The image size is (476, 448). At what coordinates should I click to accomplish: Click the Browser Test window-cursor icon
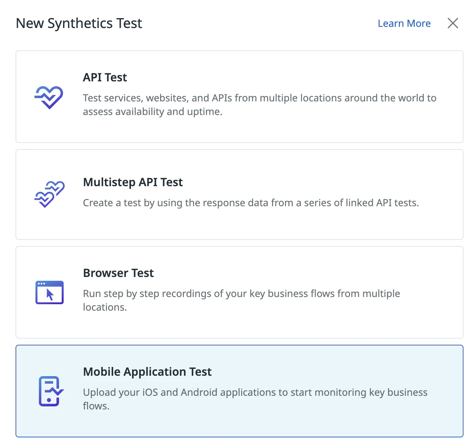[49, 292]
